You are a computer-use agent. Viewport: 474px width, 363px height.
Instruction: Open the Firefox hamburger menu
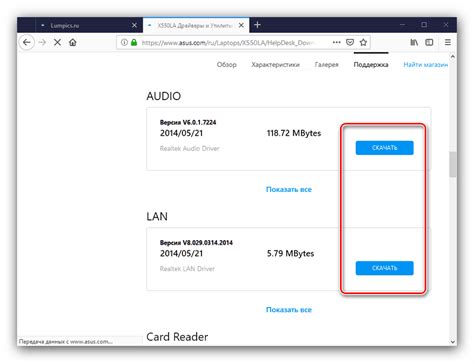coord(448,42)
